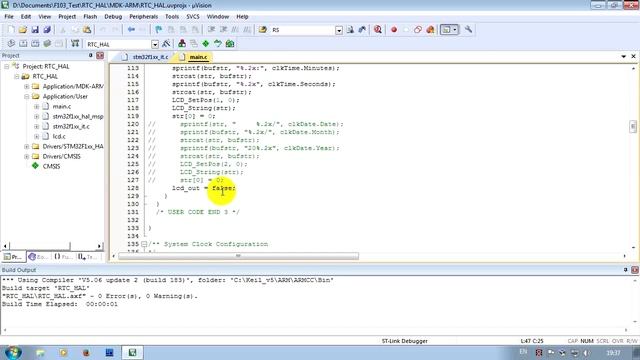Select stm32f1xx_hal_msp file in tree
The width and height of the screenshot is (640, 360).
(78, 116)
